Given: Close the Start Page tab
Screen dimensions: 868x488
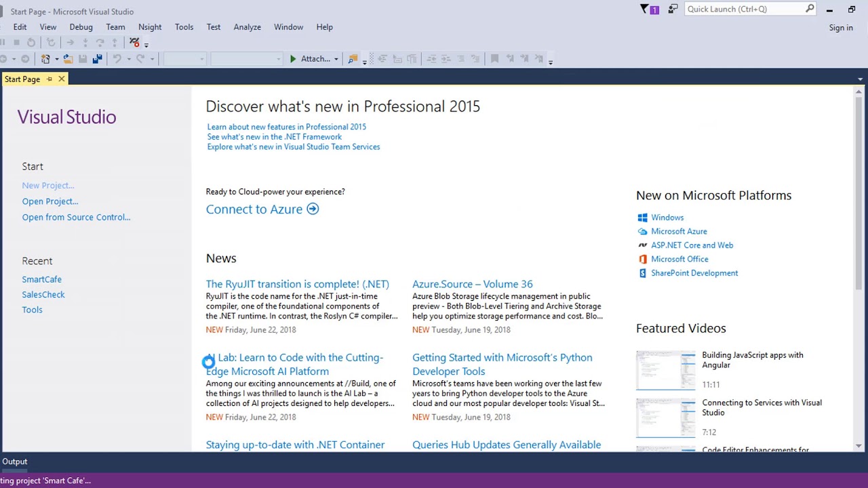Looking at the screenshot, I should [x=61, y=79].
